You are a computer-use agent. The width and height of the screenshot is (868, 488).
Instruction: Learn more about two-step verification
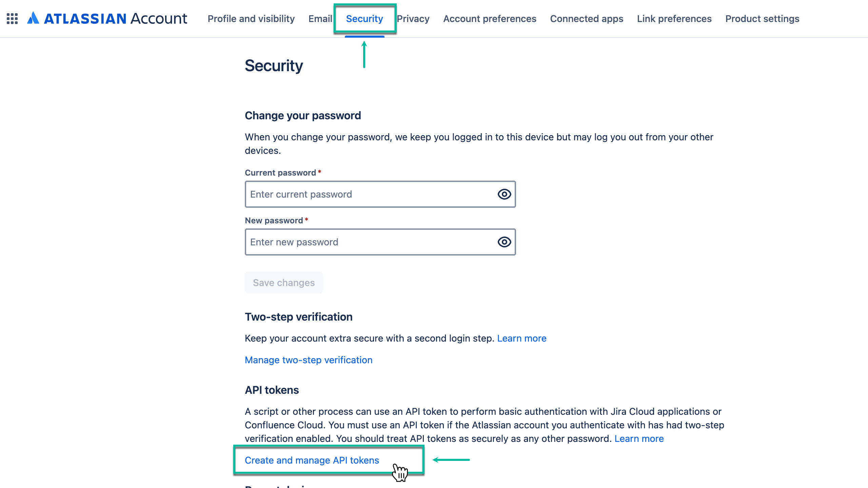click(521, 338)
